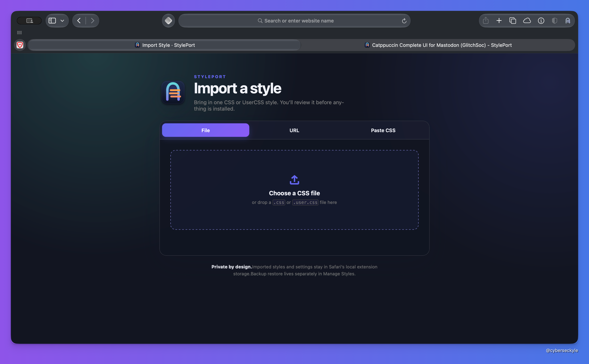
Task: Click the .css file type tag
Action: [x=279, y=202]
